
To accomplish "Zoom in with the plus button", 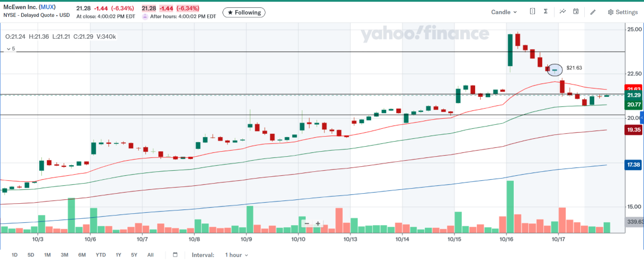I will tap(318, 224).
